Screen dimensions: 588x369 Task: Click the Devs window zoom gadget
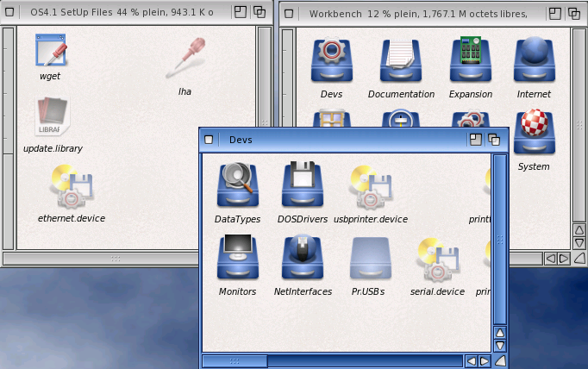coord(476,140)
